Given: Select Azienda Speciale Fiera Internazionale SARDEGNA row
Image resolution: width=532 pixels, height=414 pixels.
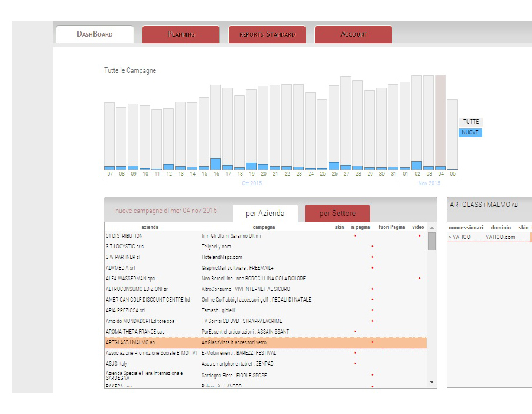Looking at the screenshot, I should (x=265, y=375).
